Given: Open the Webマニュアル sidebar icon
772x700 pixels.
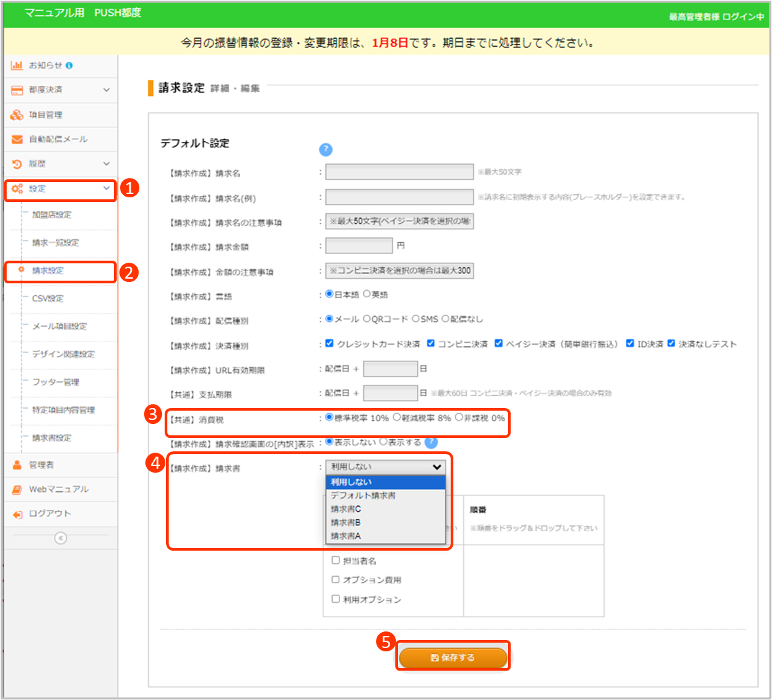Looking at the screenshot, I should [17, 489].
